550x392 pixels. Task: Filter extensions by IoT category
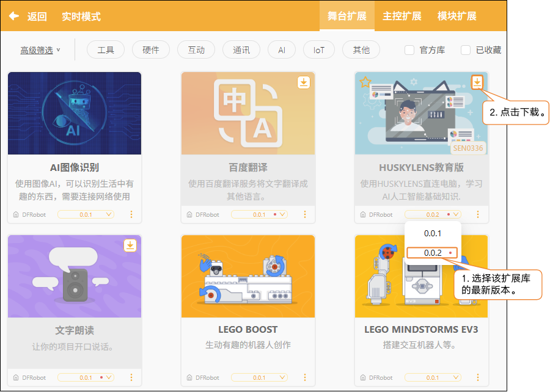[319, 50]
